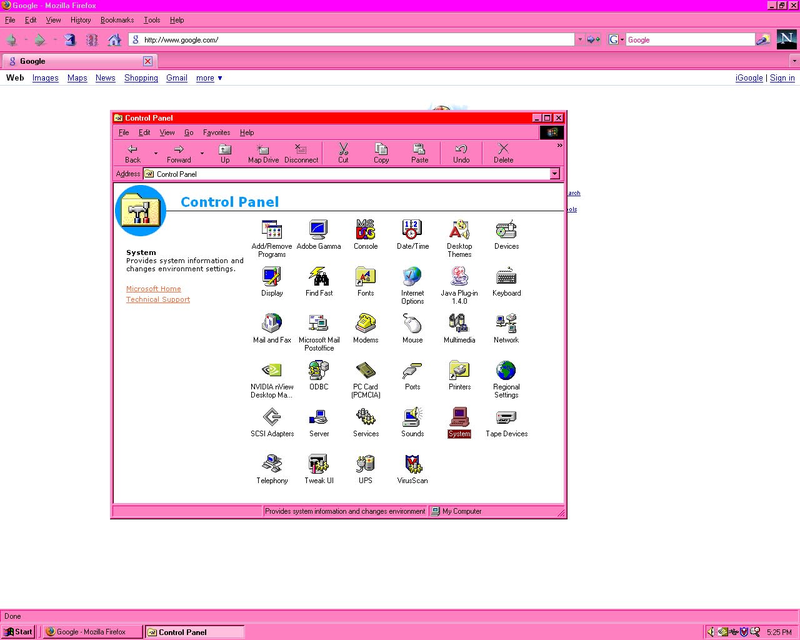Click the highlighted System icon

click(x=459, y=423)
